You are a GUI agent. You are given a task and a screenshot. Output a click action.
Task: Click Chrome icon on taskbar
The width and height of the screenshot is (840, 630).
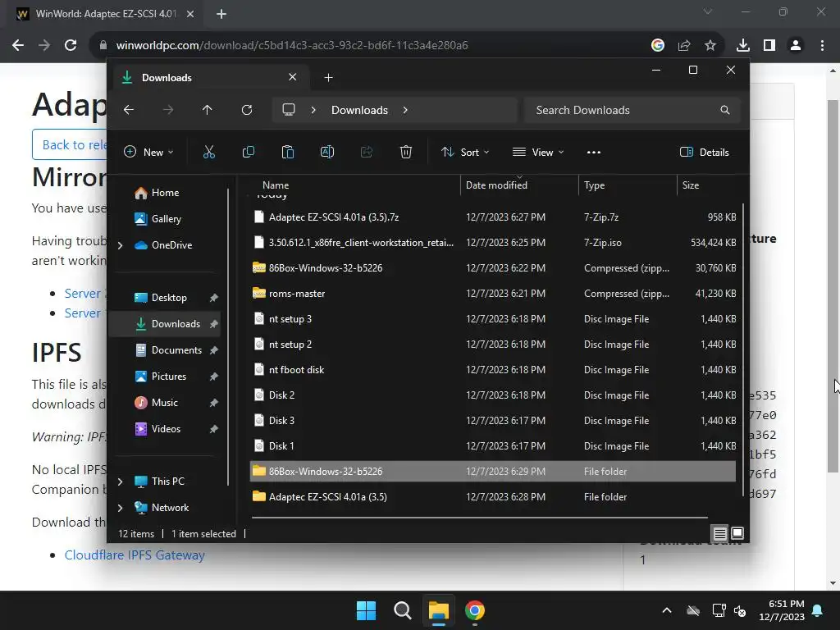[x=475, y=610]
